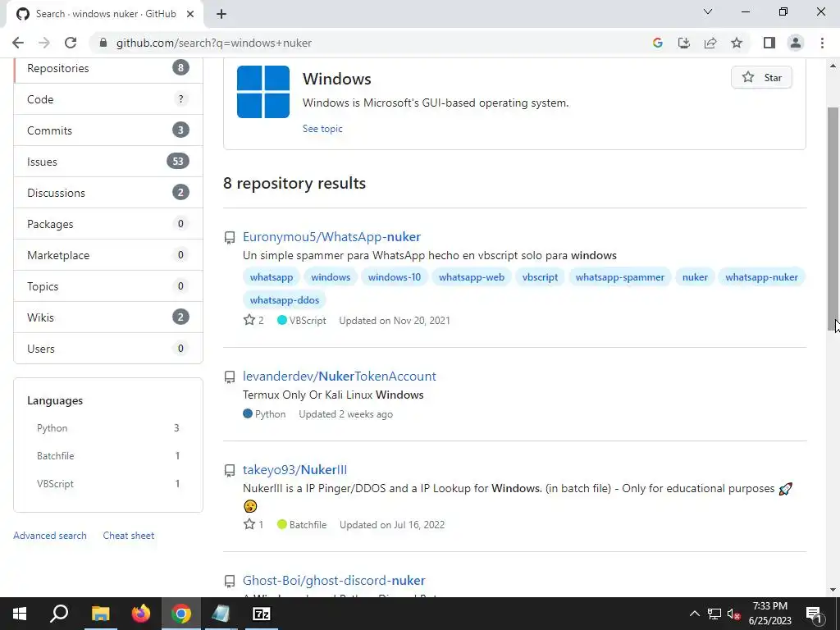
Task: Open the notepad app in taskbar
Action: point(221,614)
